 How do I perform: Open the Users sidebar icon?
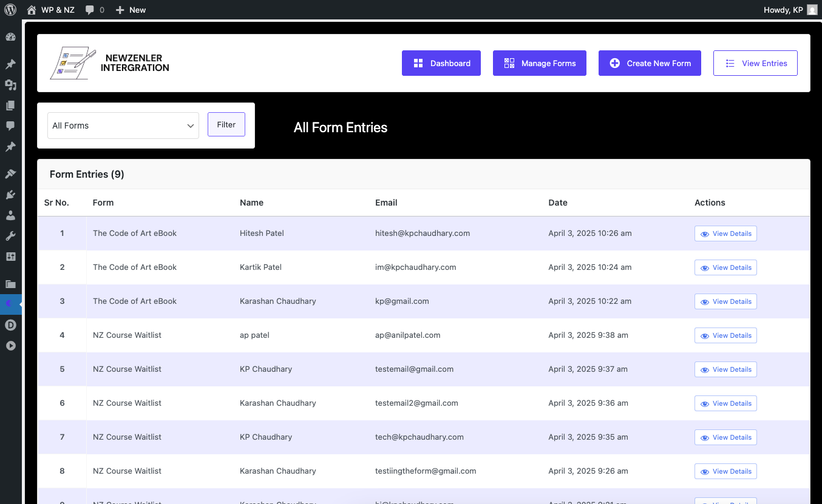(10, 215)
